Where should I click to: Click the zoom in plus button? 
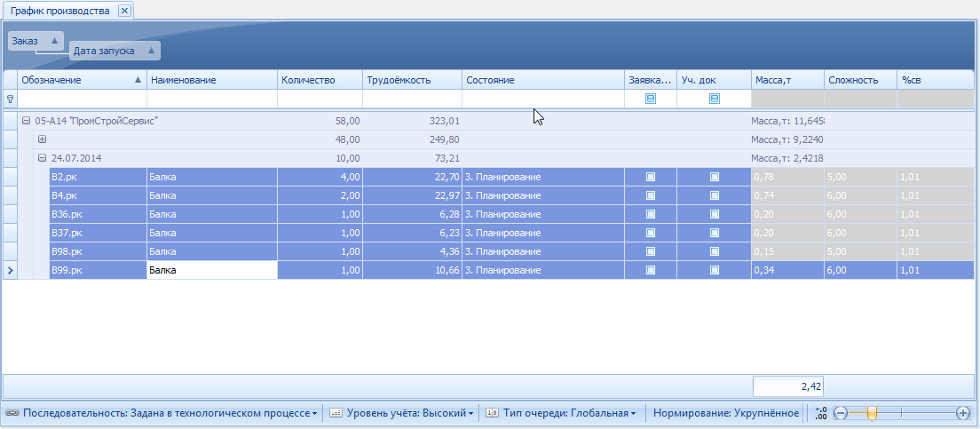point(963,413)
